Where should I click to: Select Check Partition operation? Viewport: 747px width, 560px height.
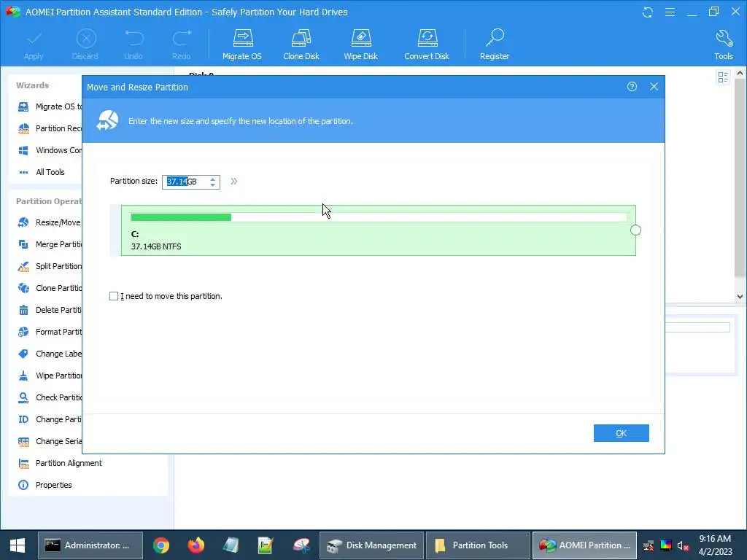(x=50, y=397)
